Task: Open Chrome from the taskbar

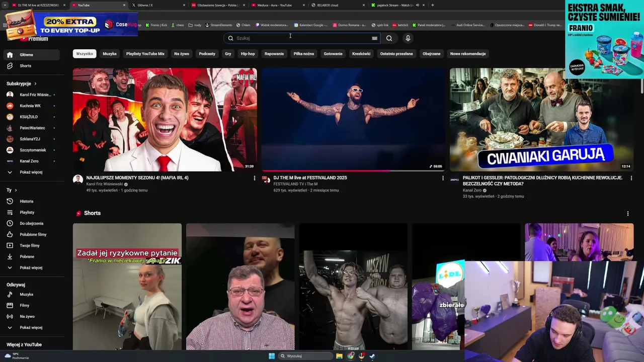Action: pyautogui.click(x=351, y=356)
